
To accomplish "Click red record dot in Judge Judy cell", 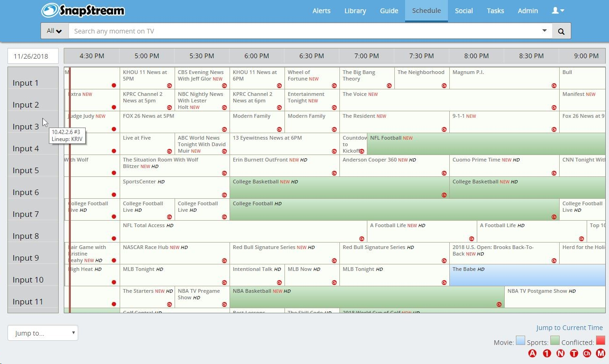I will coord(114,129).
